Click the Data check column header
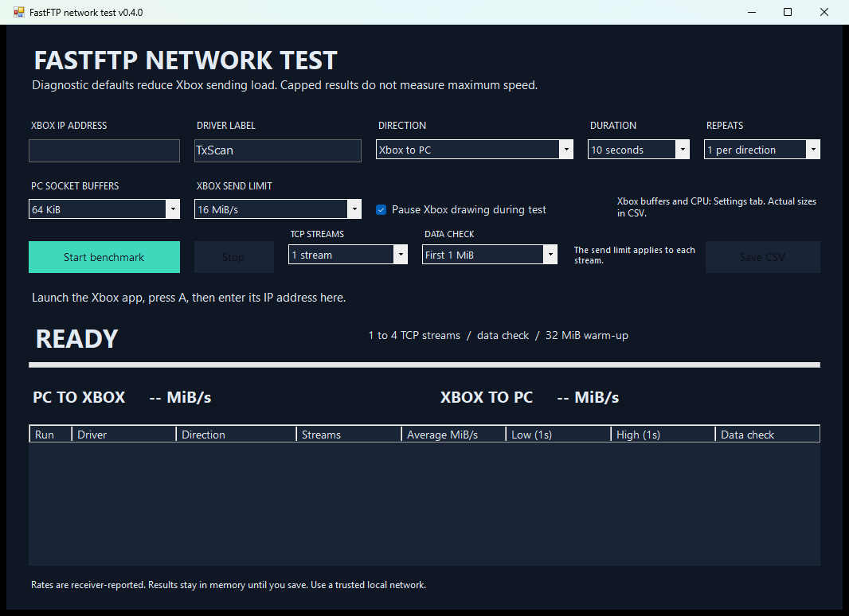Viewport: 849px width, 616px height. (767, 434)
